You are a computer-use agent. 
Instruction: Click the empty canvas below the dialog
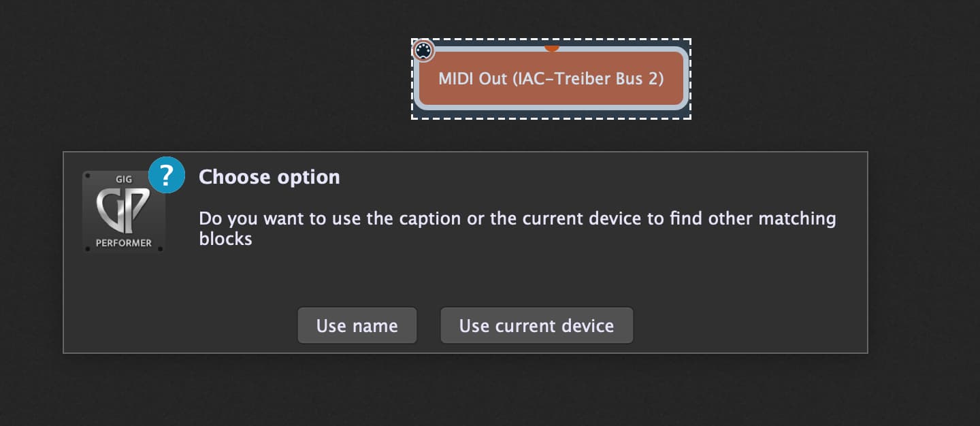[476, 391]
